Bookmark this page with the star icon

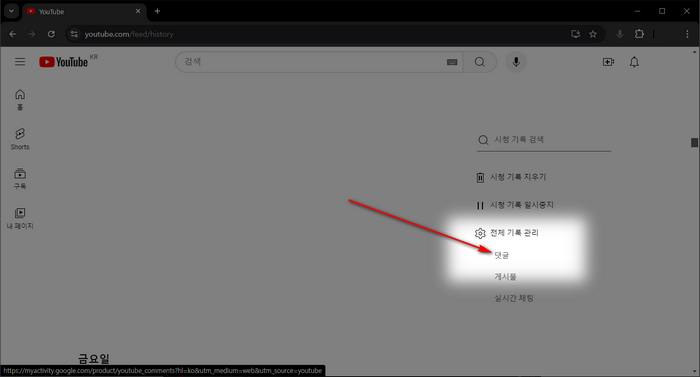[593, 34]
